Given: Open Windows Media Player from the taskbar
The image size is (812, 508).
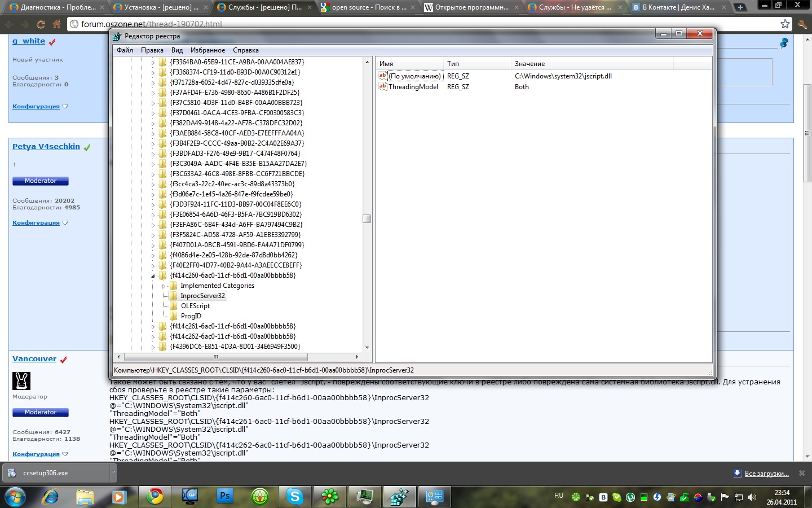Looking at the screenshot, I should (x=118, y=497).
